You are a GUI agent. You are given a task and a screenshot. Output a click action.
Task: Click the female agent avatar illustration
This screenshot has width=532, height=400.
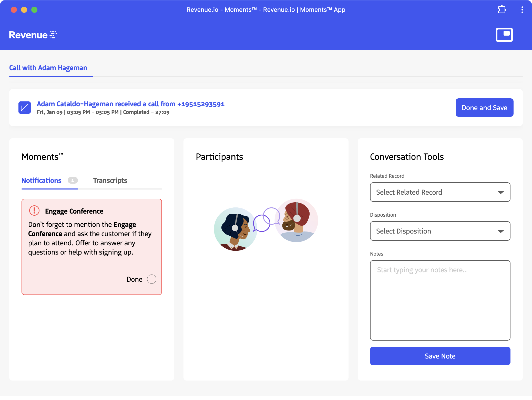[x=235, y=229]
